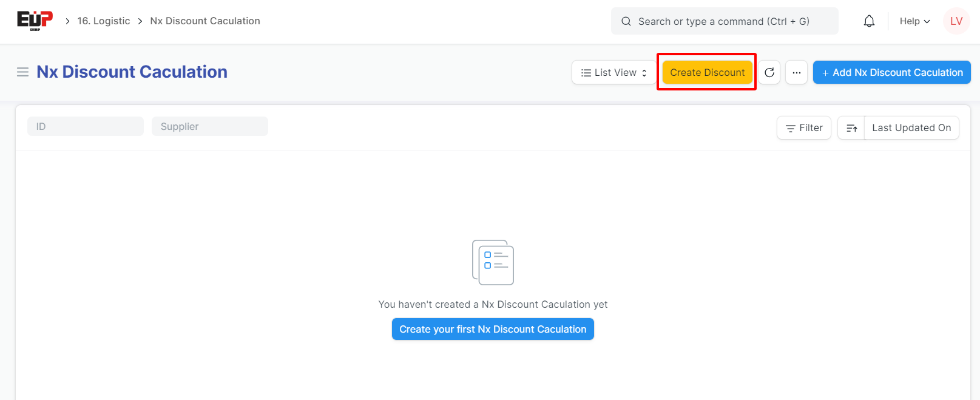This screenshot has width=980, height=400.
Task: Open the Help dropdown menu
Action: [x=914, y=21]
